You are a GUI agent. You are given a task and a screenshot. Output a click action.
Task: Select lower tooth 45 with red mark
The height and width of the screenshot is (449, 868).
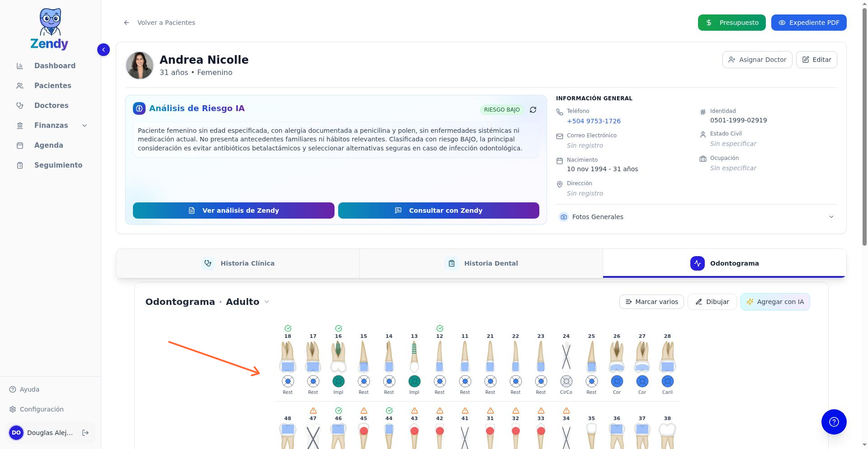point(363,436)
